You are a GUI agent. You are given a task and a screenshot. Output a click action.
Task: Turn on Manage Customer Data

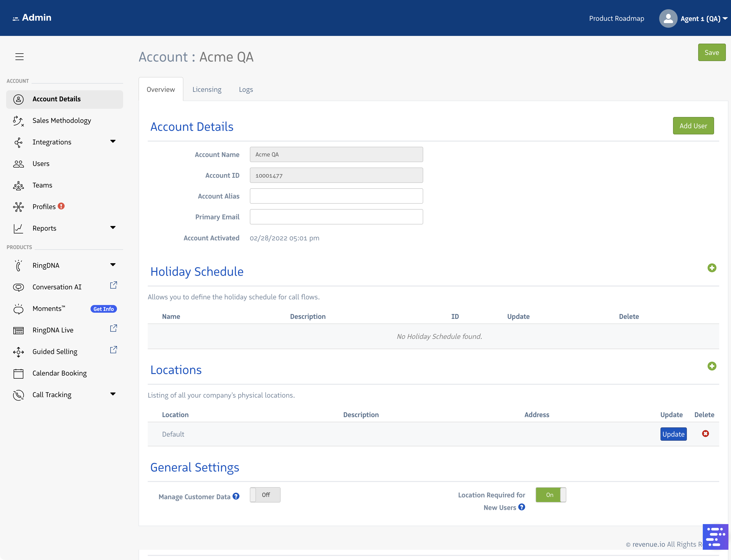coord(265,495)
